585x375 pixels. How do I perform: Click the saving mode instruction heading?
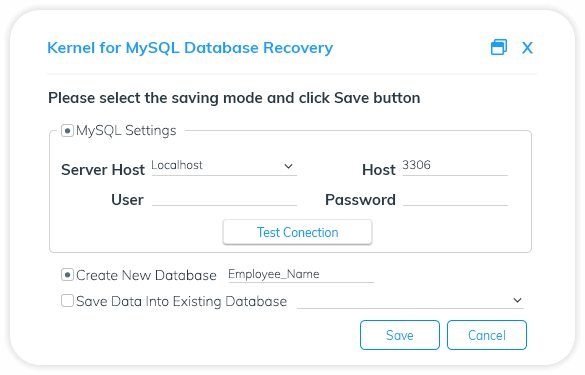tap(234, 98)
